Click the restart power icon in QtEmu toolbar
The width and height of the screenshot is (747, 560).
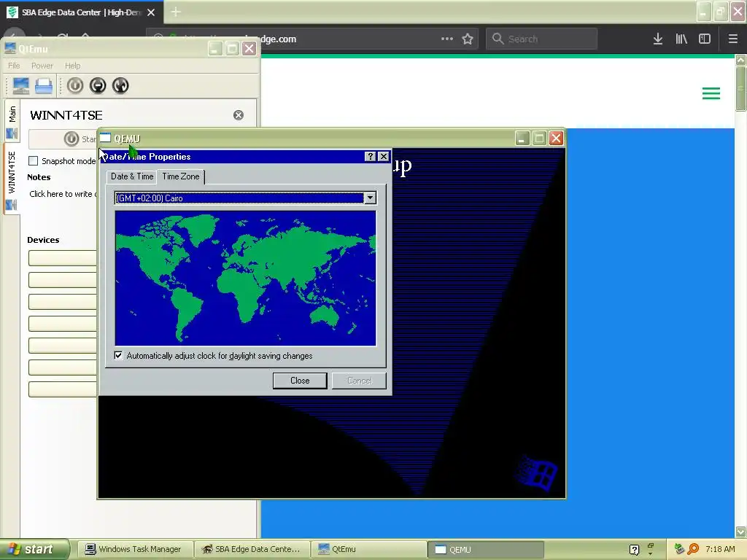click(x=120, y=86)
